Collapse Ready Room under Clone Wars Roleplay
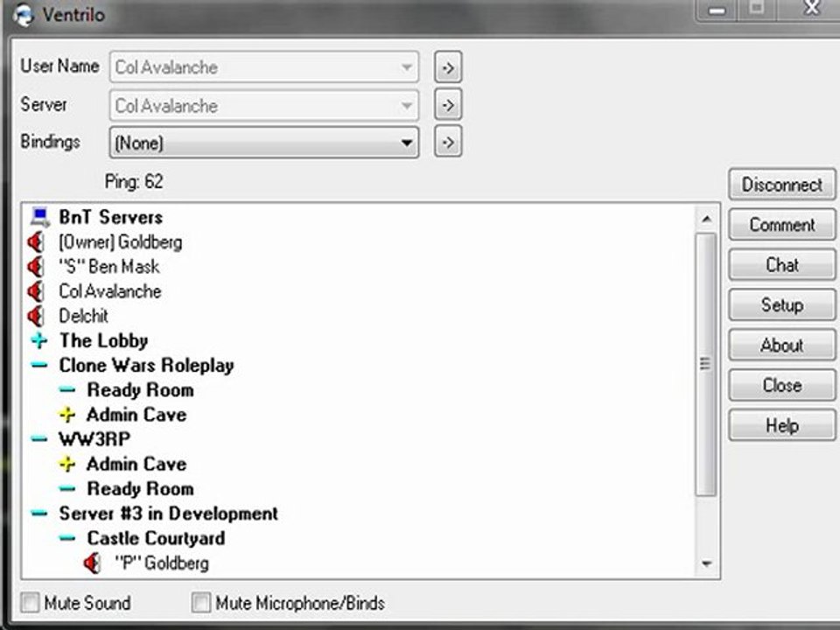840x630 pixels. (67, 390)
